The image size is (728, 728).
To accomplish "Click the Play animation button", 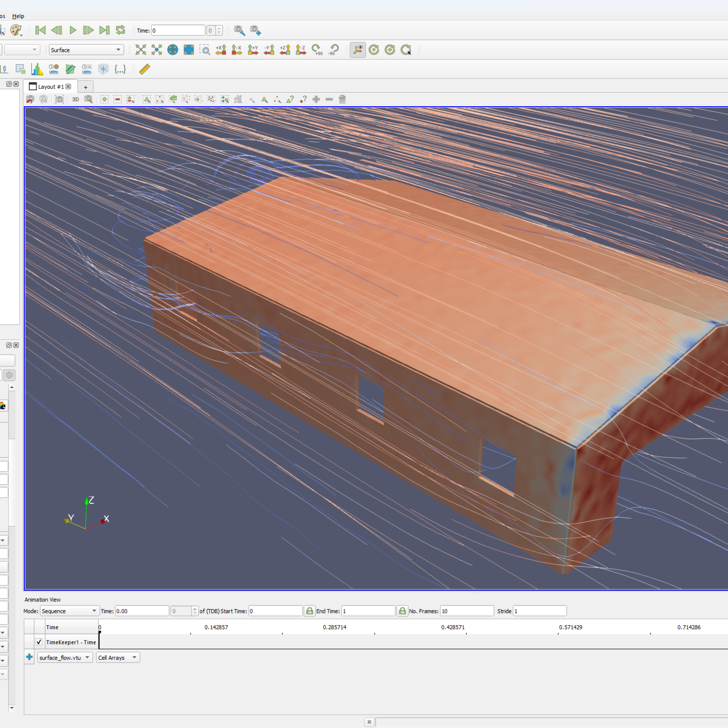I will (x=73, y=30).
